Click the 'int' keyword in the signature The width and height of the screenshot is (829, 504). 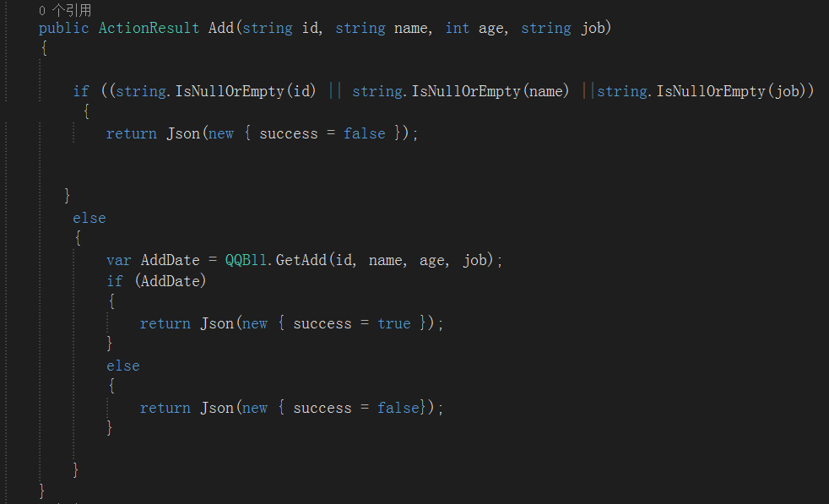pyautogui.click(x=458, y=28)
